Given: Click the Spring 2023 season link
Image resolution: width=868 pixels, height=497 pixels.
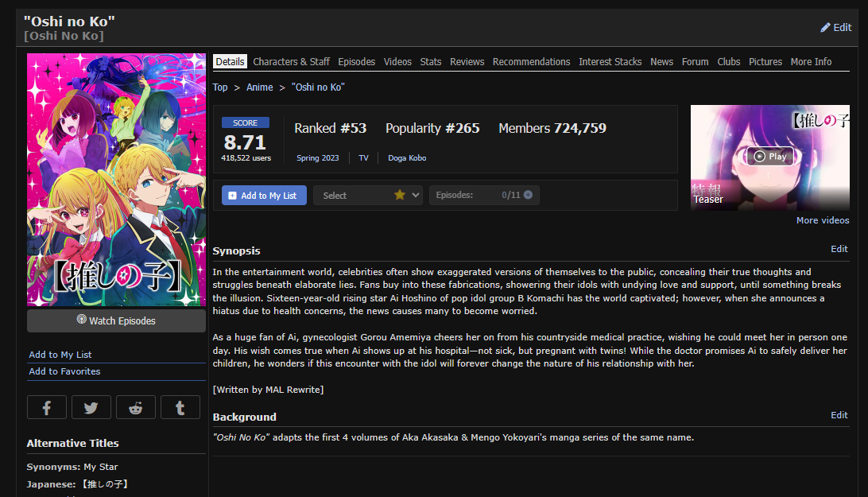Looking at the screenshot, I should point(318,158).
